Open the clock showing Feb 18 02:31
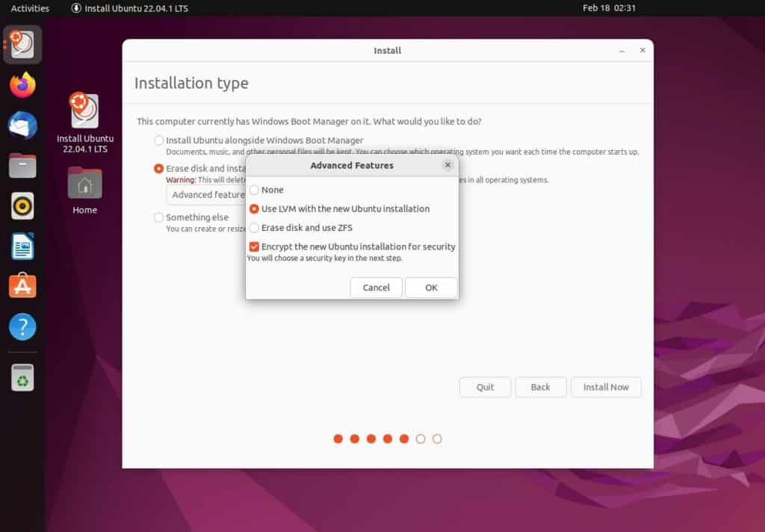 [x=609, y=7]
